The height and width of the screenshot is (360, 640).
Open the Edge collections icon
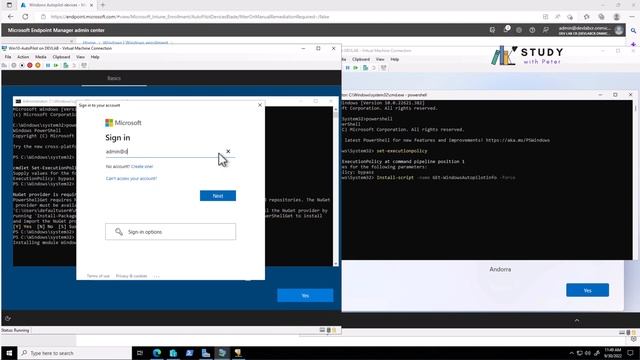pos(601,17)
